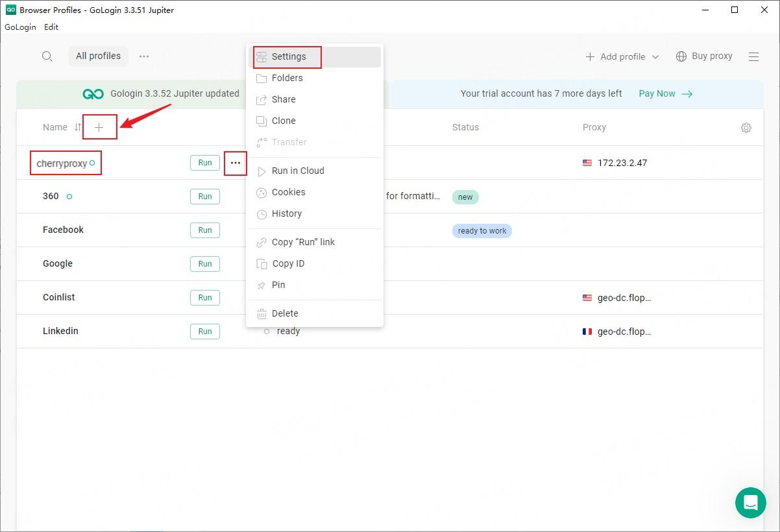
Task: Open the hamburger menu icon
Action: click(x=753, y=57)
